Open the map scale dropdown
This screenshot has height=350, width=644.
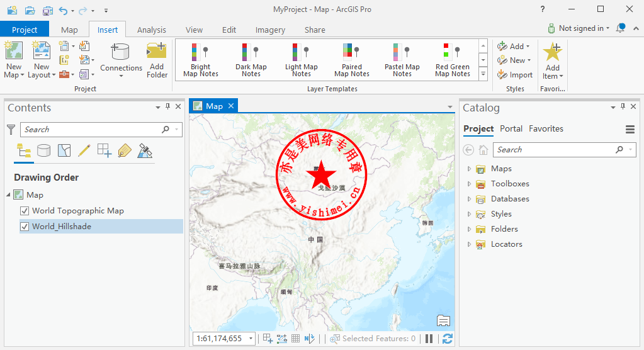tap(251, 339)
